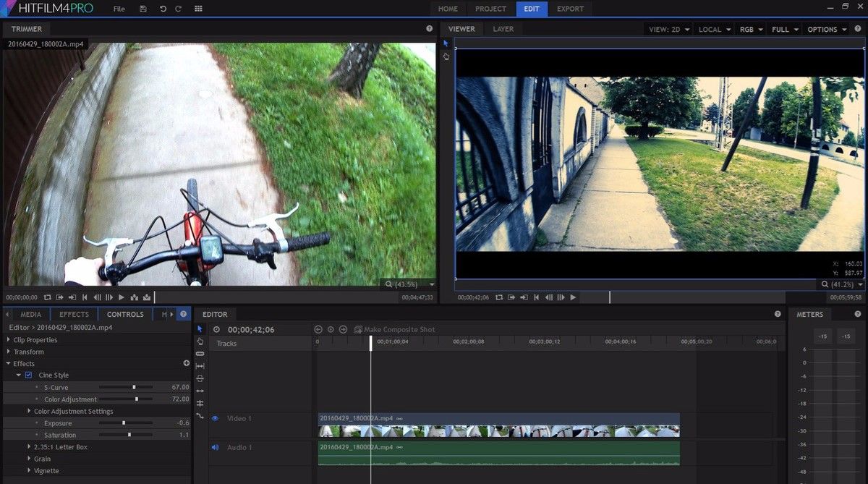868x484 pixels.
Task: Open Meters panel help icon
Action: click(857, 314)
